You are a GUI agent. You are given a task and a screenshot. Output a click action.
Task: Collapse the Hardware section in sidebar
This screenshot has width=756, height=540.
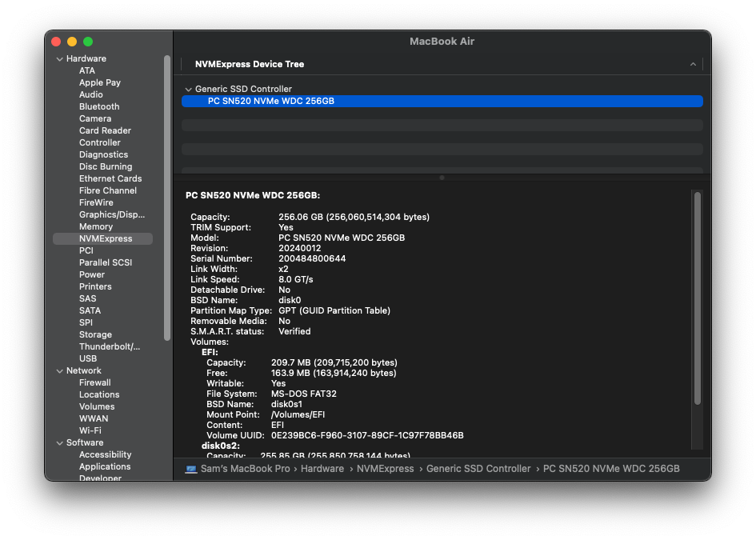pos(60,59)
